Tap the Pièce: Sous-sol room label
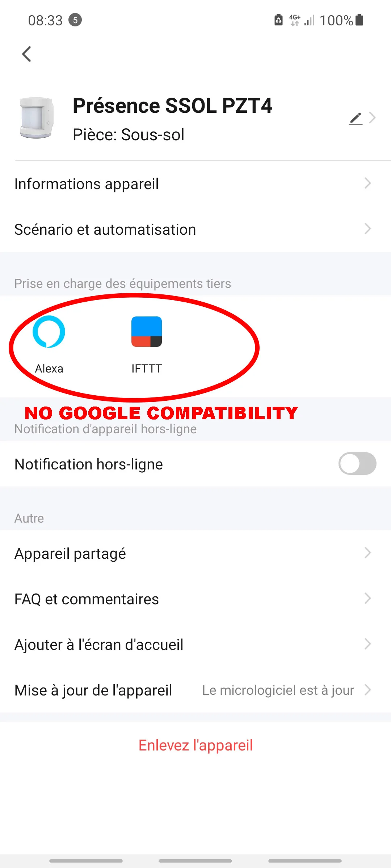This screenshot has height=868, width=391. 129,135
